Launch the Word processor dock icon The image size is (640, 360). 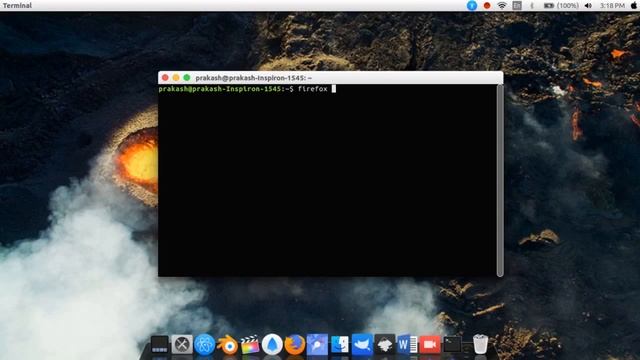pos(407,345)
